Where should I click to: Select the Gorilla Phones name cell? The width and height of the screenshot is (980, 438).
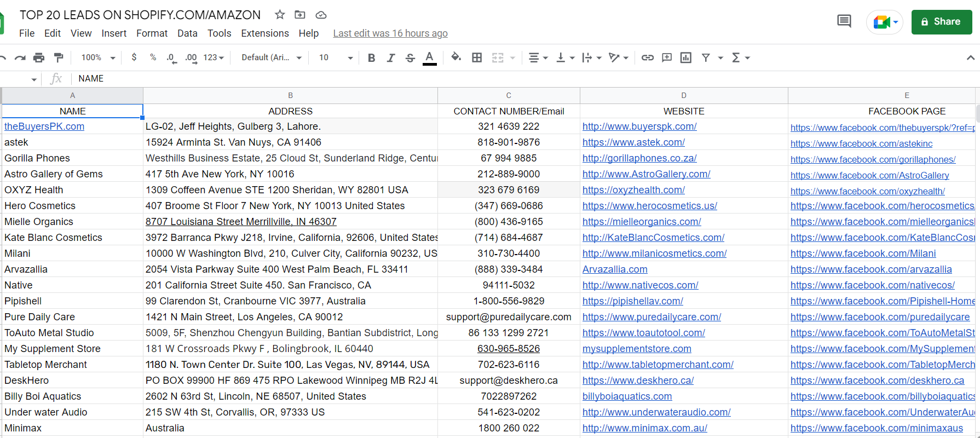[x=73, y=158]
